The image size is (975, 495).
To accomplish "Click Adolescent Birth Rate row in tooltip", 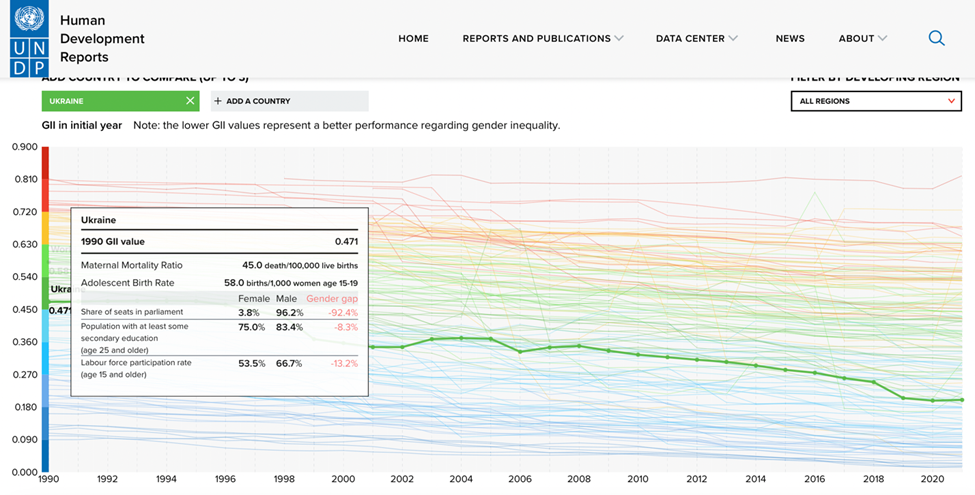I will (x=219, y=283).
